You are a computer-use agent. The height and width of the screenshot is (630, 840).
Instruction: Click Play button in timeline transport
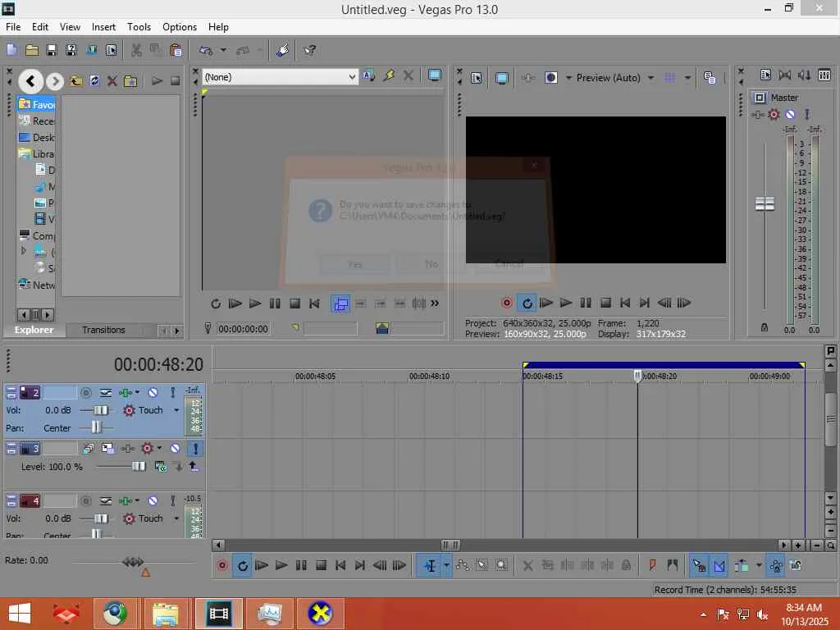(x=281, y=565)
